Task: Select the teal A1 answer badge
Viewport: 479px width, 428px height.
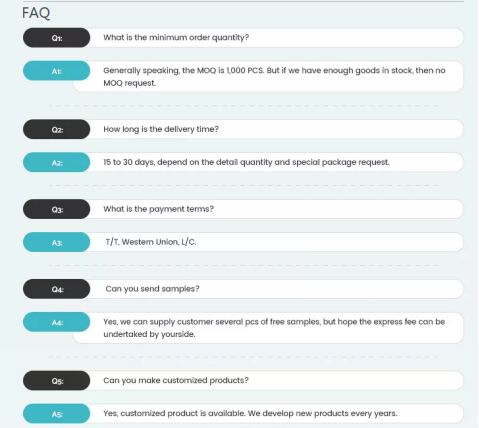Action: 56,71
